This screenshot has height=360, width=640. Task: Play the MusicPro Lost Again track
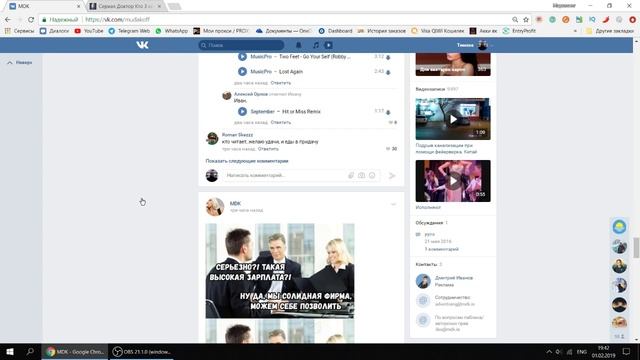[x=242, y=71]
